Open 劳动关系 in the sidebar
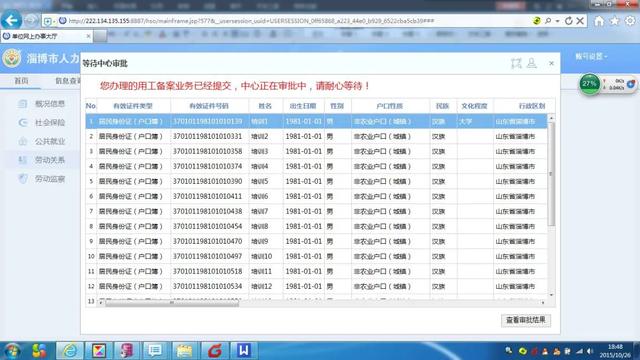This screenshot has width=640, height=360. (x=50, y=160)
